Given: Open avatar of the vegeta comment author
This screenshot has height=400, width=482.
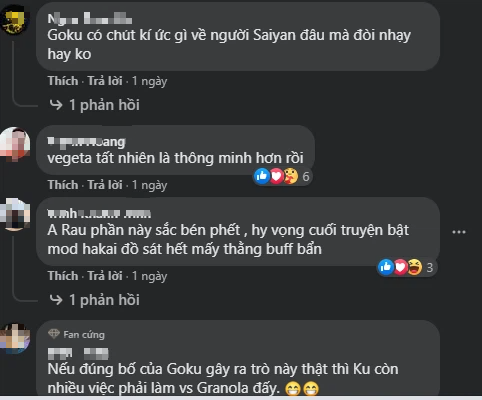Looking at the screenshot, I should 14,144.
